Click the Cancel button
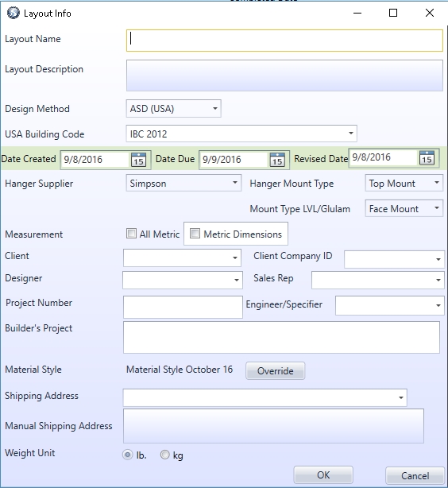The width and height of the screenshot is (448, 488). [x=415, y=475]
